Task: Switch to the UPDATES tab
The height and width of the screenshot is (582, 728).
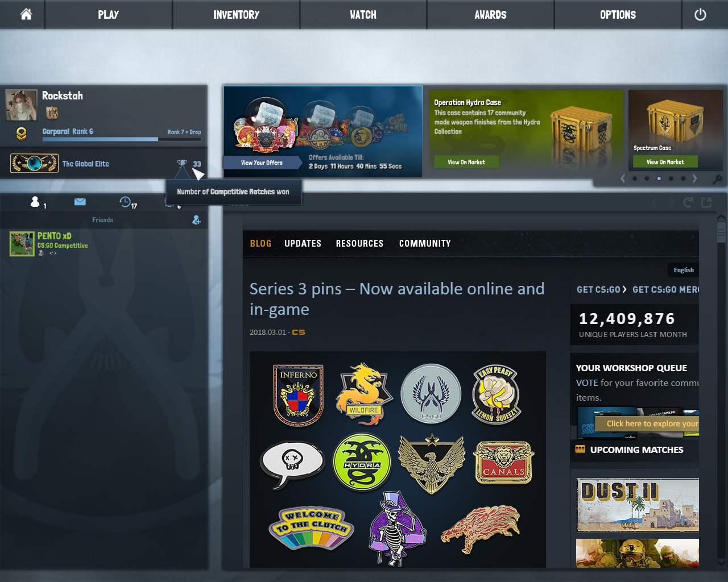Action: pos(303,243)
